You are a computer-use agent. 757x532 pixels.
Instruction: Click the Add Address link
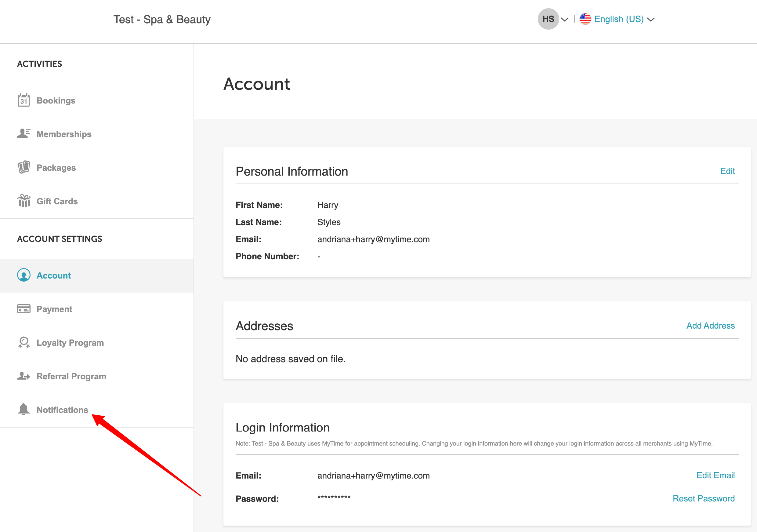(x=710, y=326)
